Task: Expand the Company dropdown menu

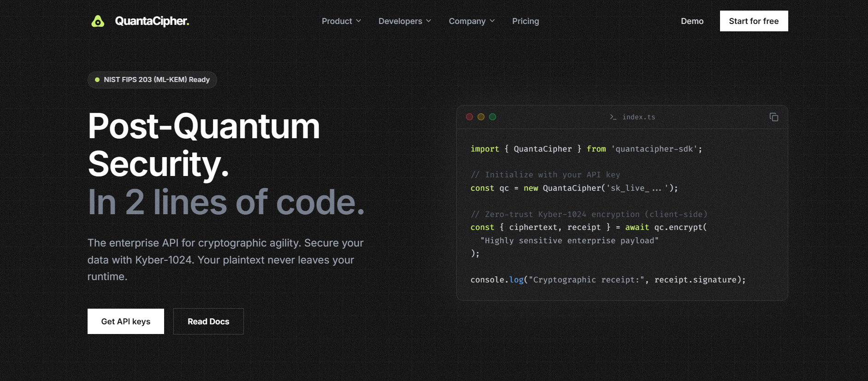Action: [x=472, y=21]
